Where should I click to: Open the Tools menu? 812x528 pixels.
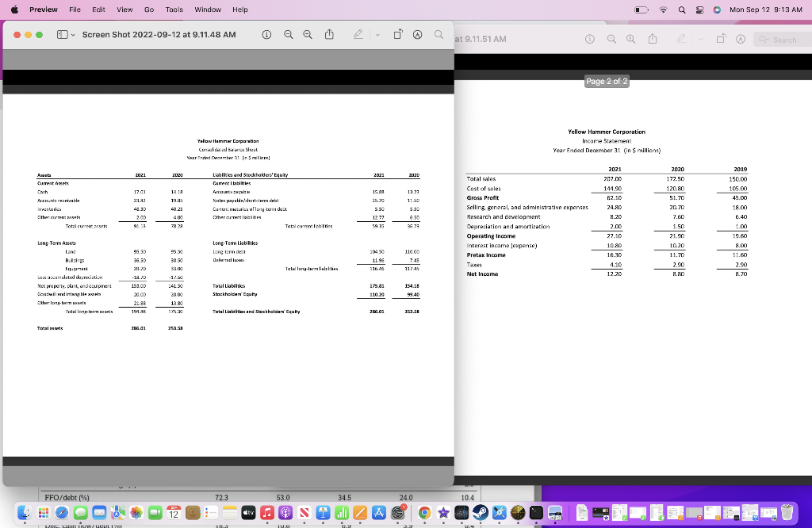pos(174,10)
